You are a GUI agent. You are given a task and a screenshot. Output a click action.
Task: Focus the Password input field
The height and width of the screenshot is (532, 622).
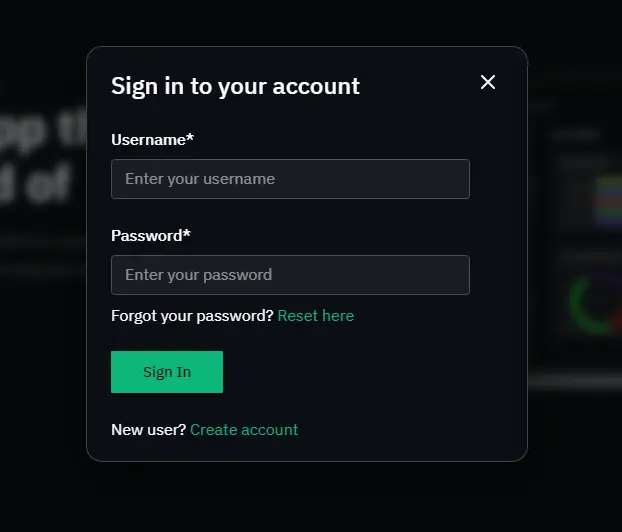pos(290,275)
